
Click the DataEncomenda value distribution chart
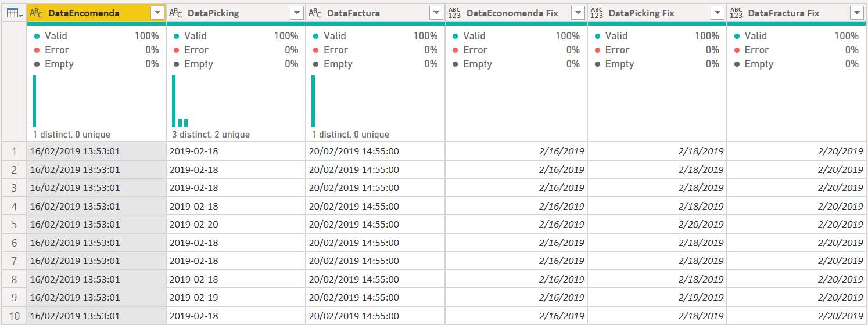point(35,101)
